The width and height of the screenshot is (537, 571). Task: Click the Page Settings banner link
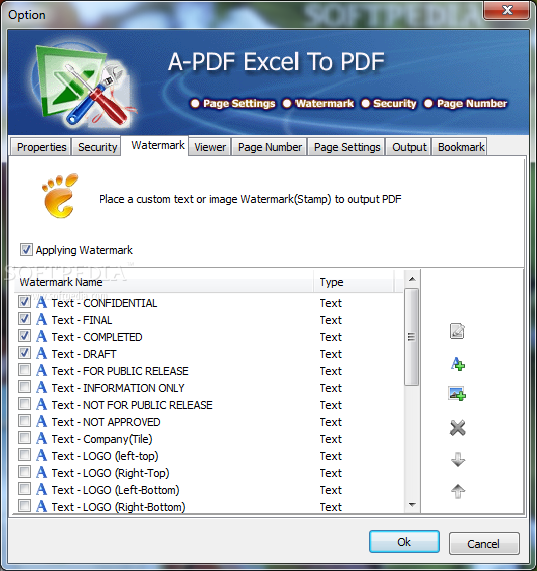(x=233, y=103)
